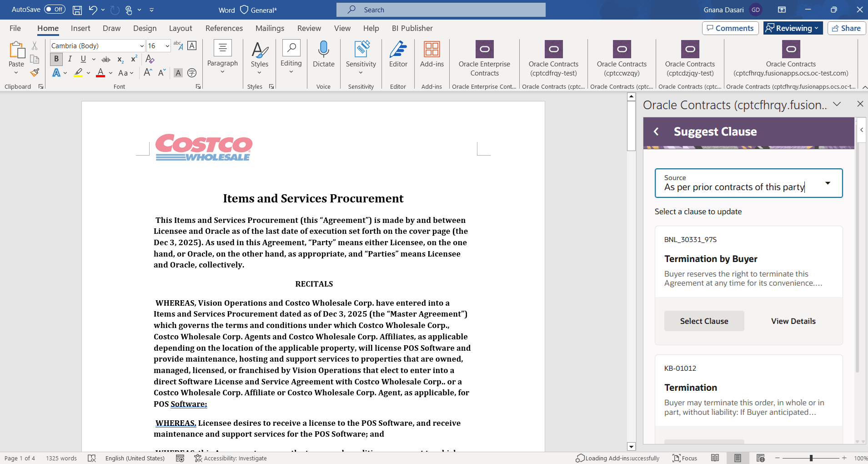Toggle Character Shading
The height and width of the screenshot is (464, 868).
point(178,73)
